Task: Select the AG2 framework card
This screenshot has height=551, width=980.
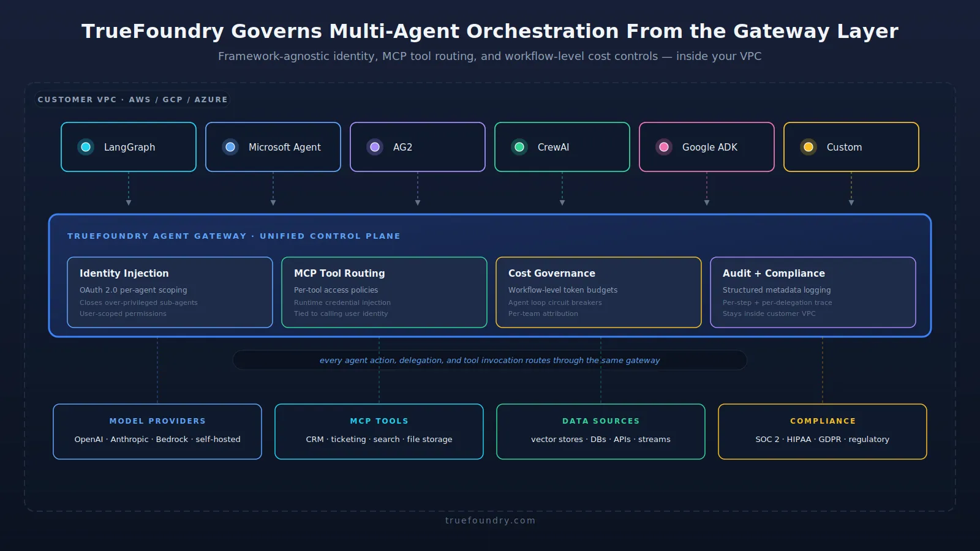Action: tap(418, 147)
